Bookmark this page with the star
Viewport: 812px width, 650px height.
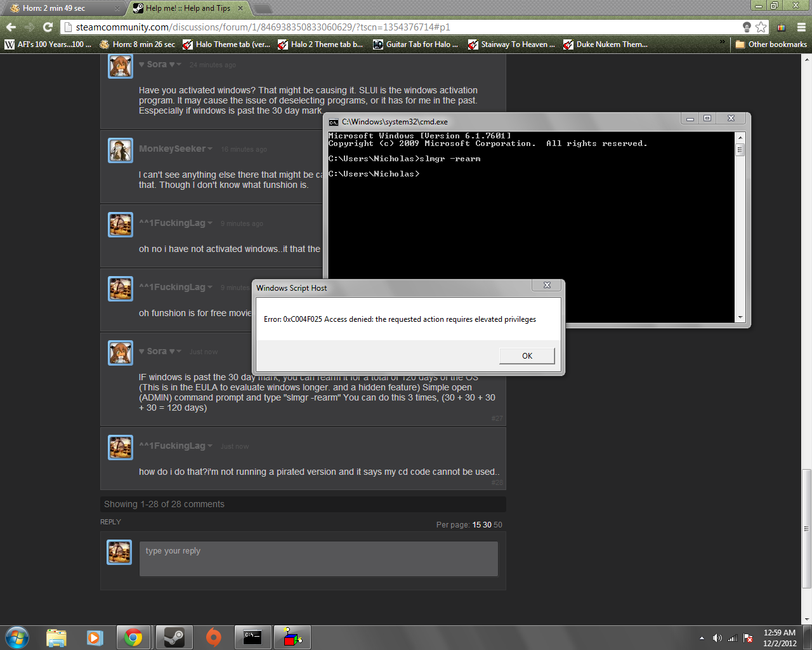[x=761, y=27]
